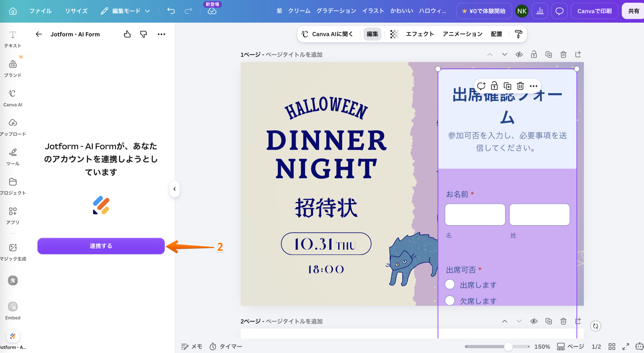This screenshot has height=353, width=644.
Task: Open more options on floating element toolbar
Action: [x=533, y=86]
